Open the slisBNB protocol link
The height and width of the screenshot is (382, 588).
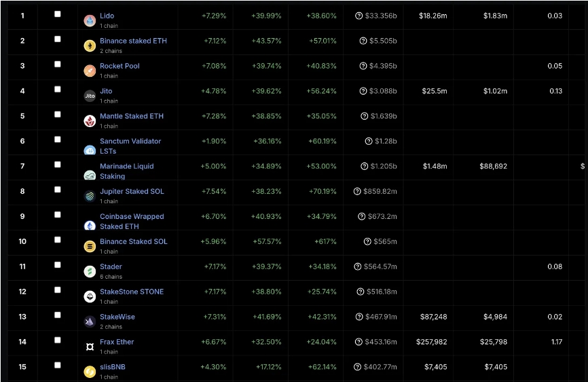(x=113, y=367)
